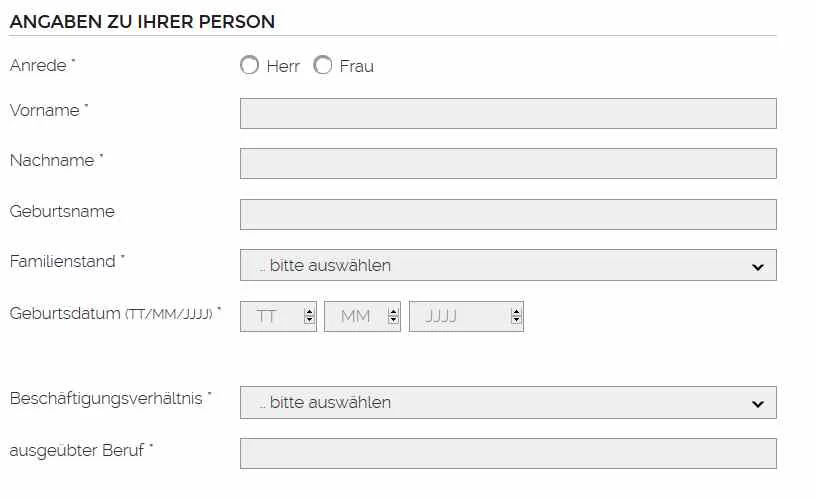Select the Frau radio button
Image resolution: width=816 pixels, height=499 pixels.
(323, 65)
